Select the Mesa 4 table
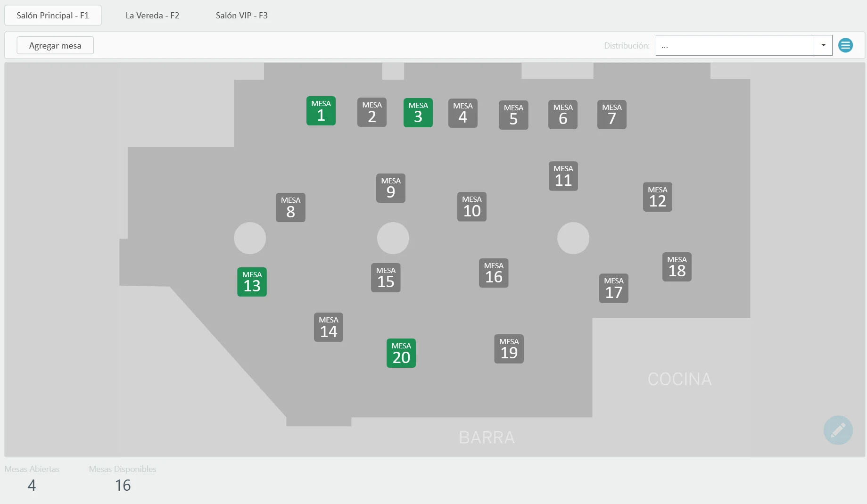The height and width of the screenshot is (504, 867). [463, 113]
